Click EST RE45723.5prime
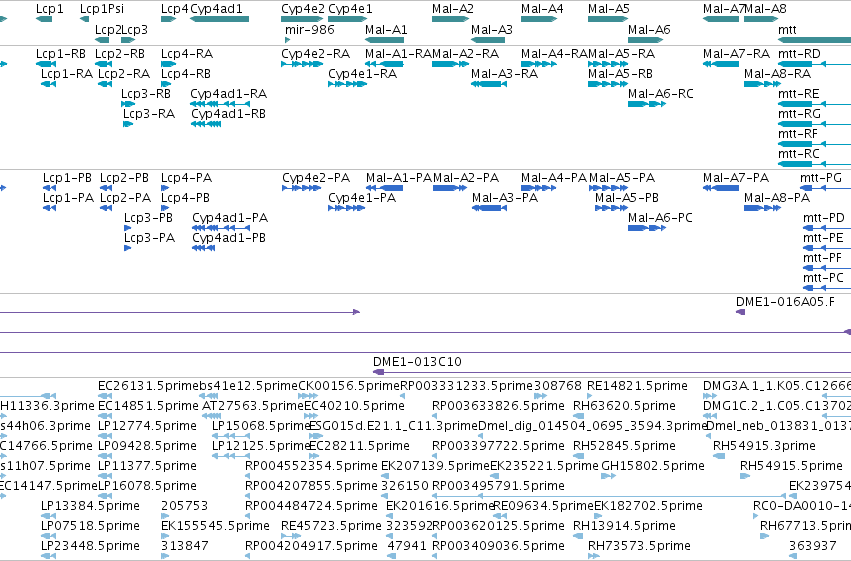The width and height of the screenshot is (851, 561). pyautogui.click(x=331, y=526)
